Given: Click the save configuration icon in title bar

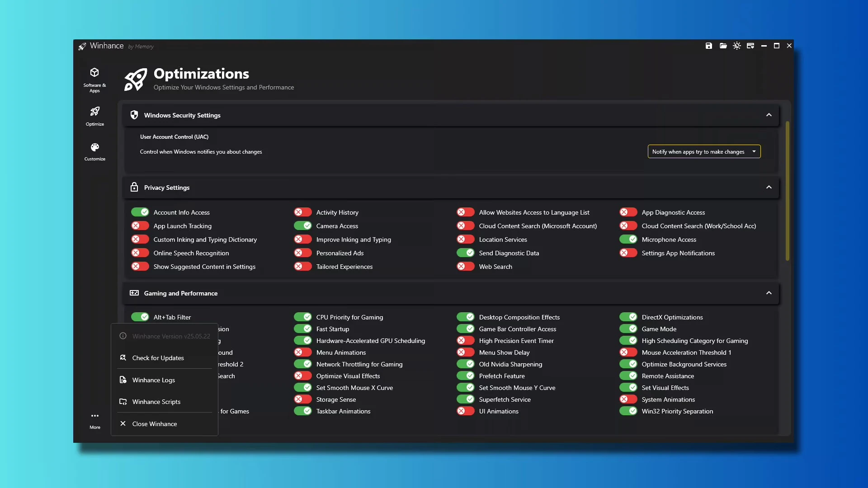Looking at the screenshot, I should point(708,46).
